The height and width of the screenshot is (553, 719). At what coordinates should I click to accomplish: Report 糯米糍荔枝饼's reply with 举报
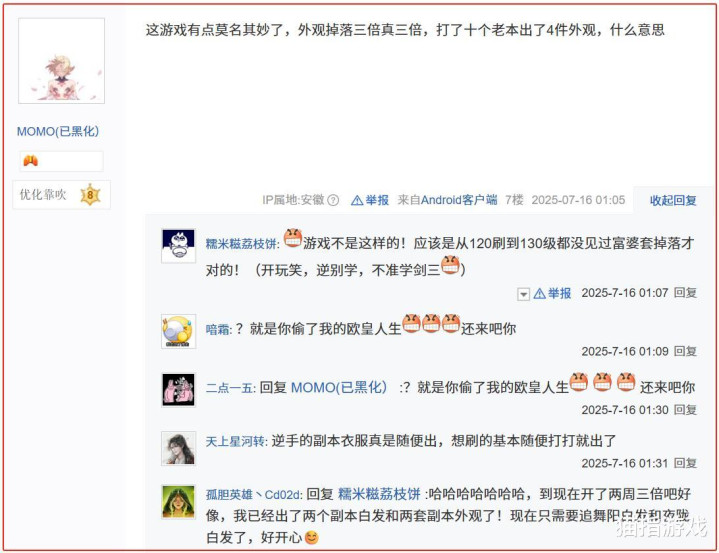[x=553, y=293]
